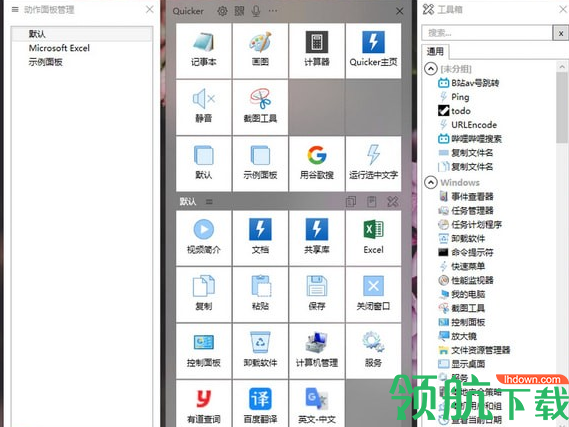Open the Quicker主页 action
The width and height of the screenshot is (569, 427).
pyautogui.click(x=373, y=51)
